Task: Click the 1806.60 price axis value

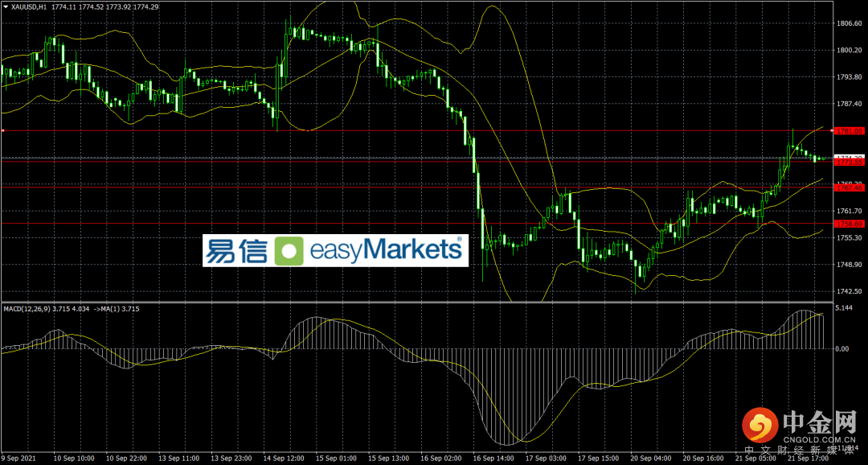Action: (850, 23)
